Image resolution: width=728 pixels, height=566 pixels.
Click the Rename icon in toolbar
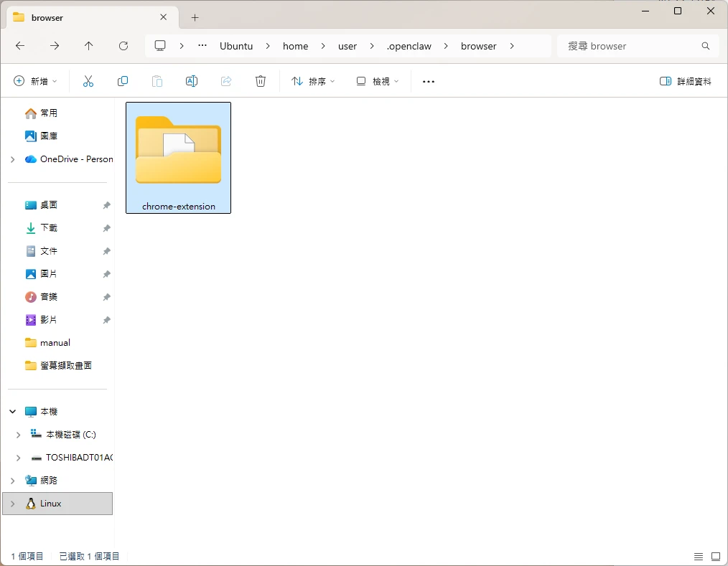click(x=192, y=82)
